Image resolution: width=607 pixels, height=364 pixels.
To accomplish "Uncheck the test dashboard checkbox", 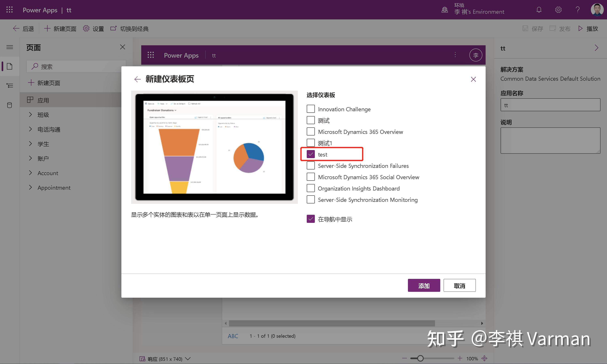I will click(x=311, y=154).
